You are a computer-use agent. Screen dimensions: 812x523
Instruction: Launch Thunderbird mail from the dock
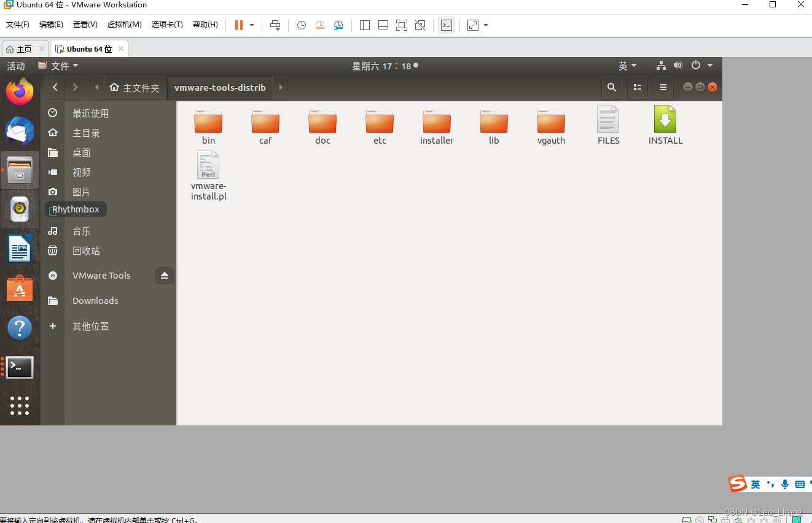pyautogui.click(x=20, y=130)
